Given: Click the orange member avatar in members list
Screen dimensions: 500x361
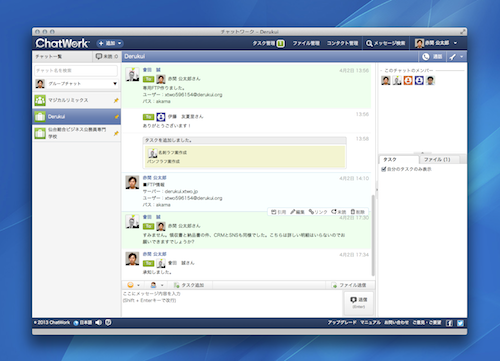Looking at the screenshot, I should click(x=408, y=80).
